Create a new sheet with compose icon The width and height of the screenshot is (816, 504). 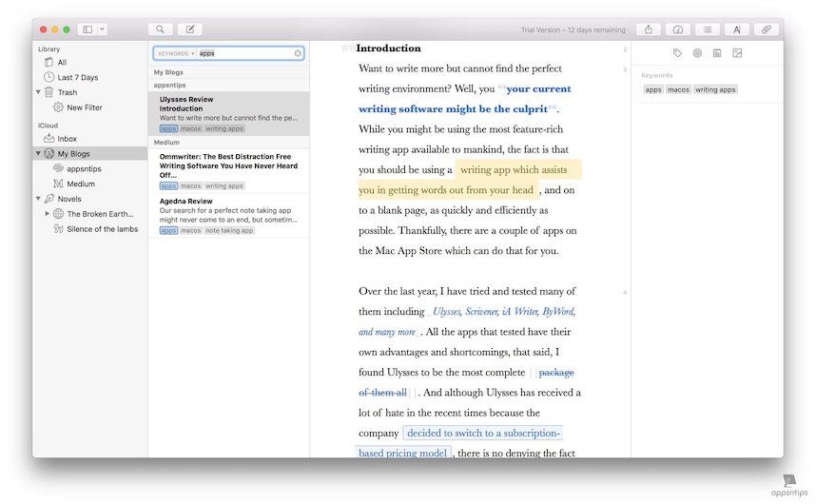click(x=189, y=29)
